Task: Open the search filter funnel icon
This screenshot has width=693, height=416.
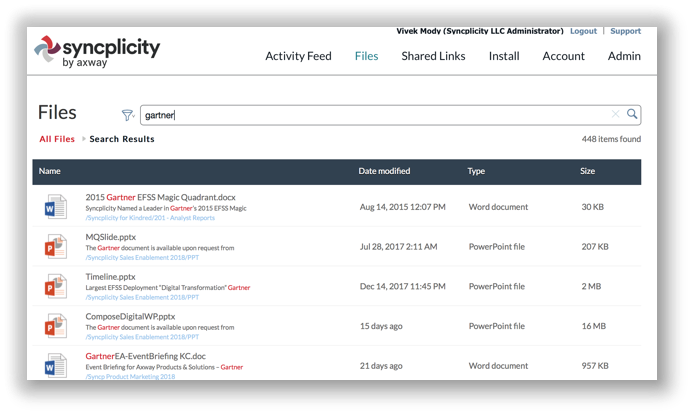Action: (x=127, y=115)
